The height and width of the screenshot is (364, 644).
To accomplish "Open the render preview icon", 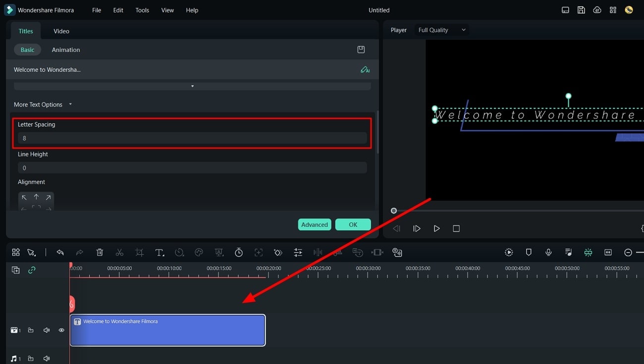I will coord(509,253).
